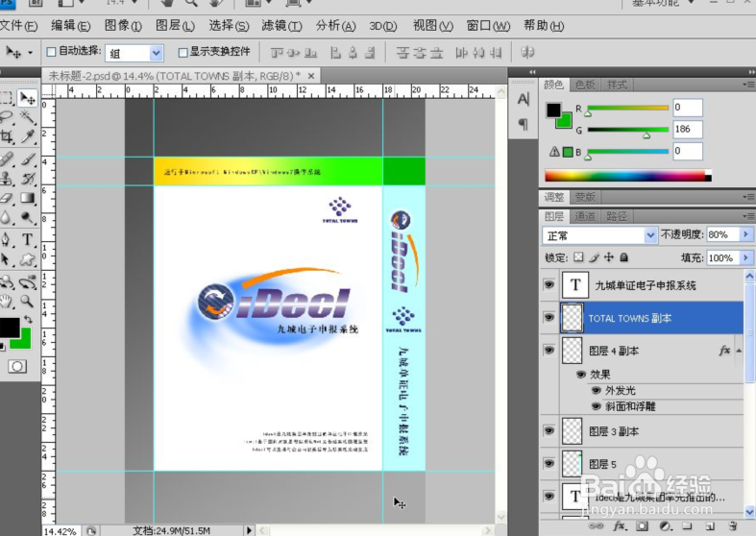Select the Zoom tool in toolbox
This screenshot has width=756, height=536.
coord(27,302)
